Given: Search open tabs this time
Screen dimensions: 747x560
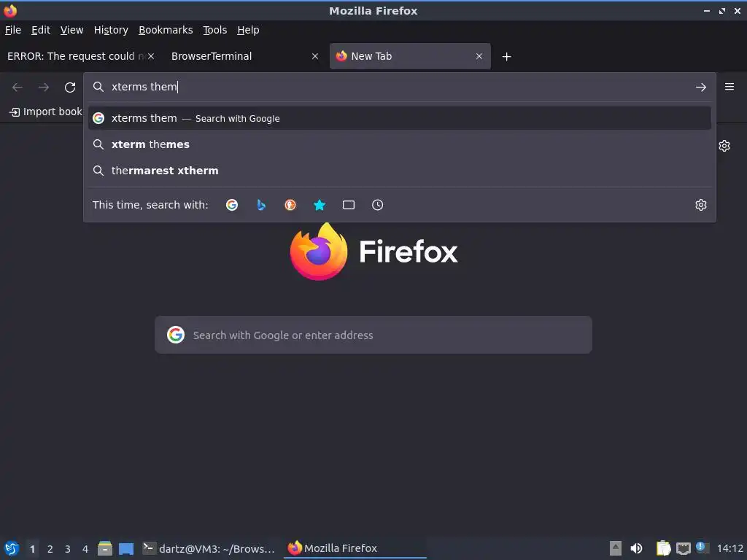Looking at the screenshot, I should [x=349, y=205].
